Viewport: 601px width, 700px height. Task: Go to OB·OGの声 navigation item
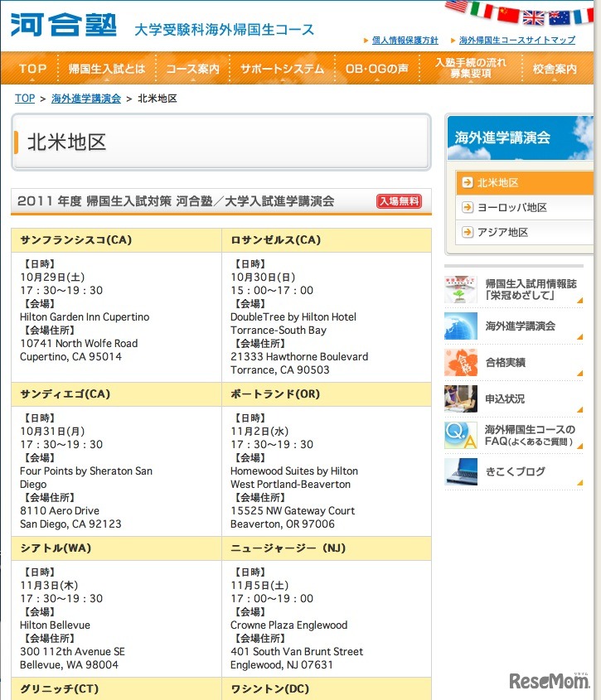click(376, 68)
